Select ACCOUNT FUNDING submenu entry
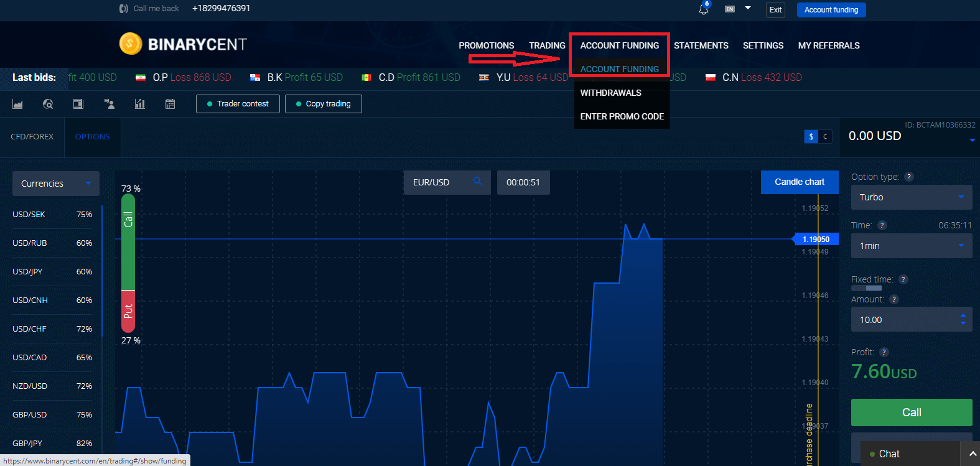The width and height of the screenshot is (980, 466). click(x=620, y=69)
